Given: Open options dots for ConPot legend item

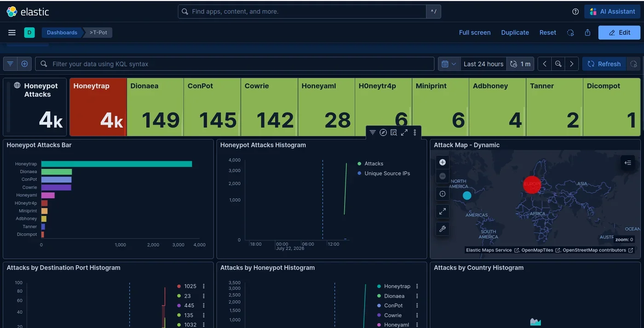Looking at the screenshot, I should click(x=417, y=305).
